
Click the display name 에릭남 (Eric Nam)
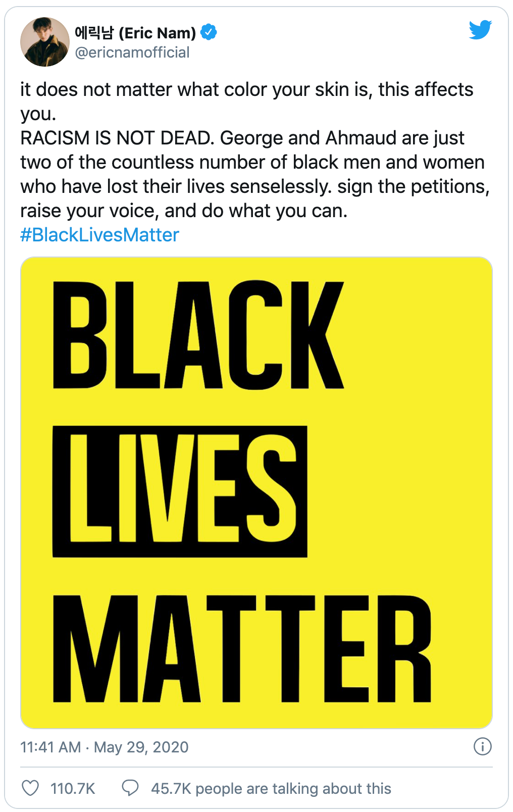click(135, 33)
